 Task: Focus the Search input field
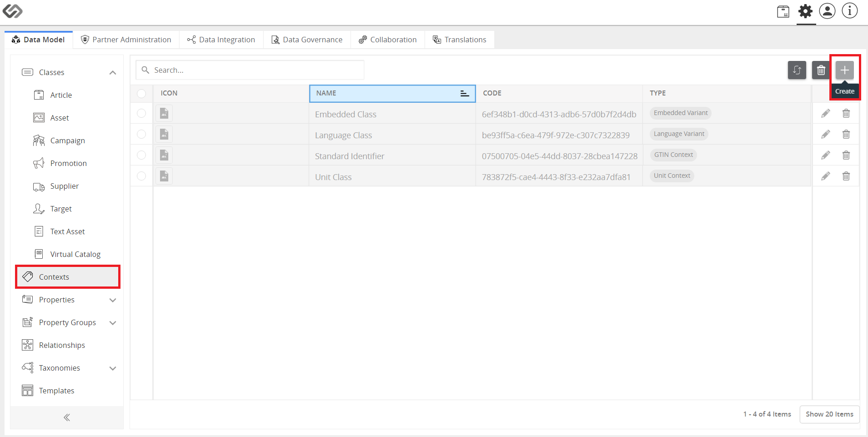point(250,70)
